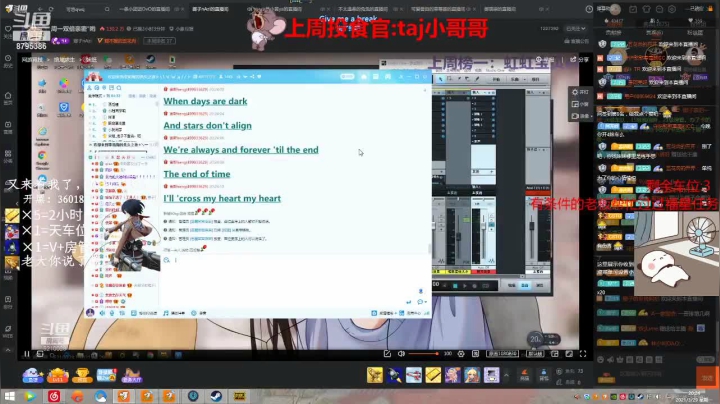720x404 pixels.
Task: Toggle the speaker icon in YY bottom bar
Action: (102, 313)
